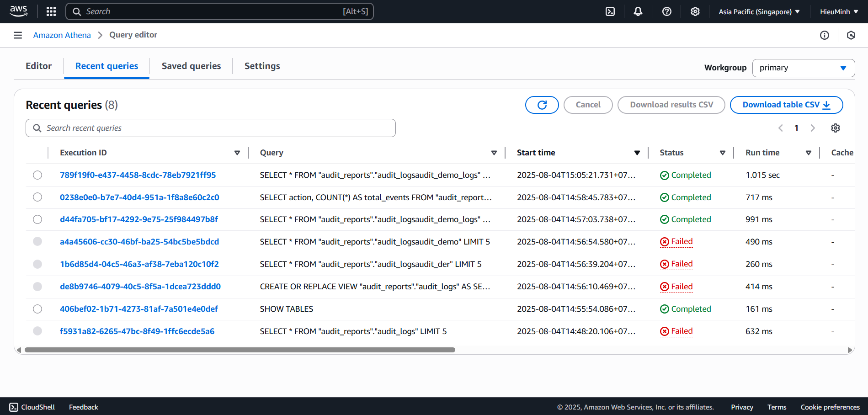
Task: Open the Terms footer link
Action: pos(777,407)
